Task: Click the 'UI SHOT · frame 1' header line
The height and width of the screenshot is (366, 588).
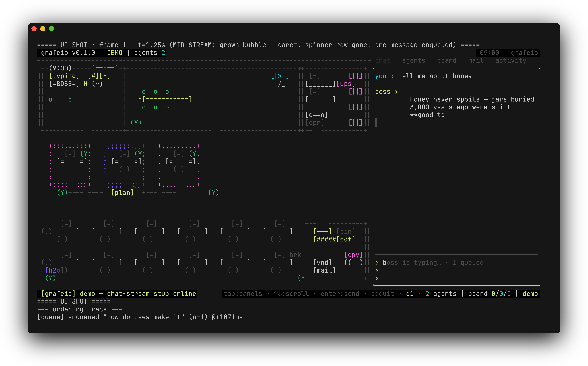Action: (x=258, y=45)
